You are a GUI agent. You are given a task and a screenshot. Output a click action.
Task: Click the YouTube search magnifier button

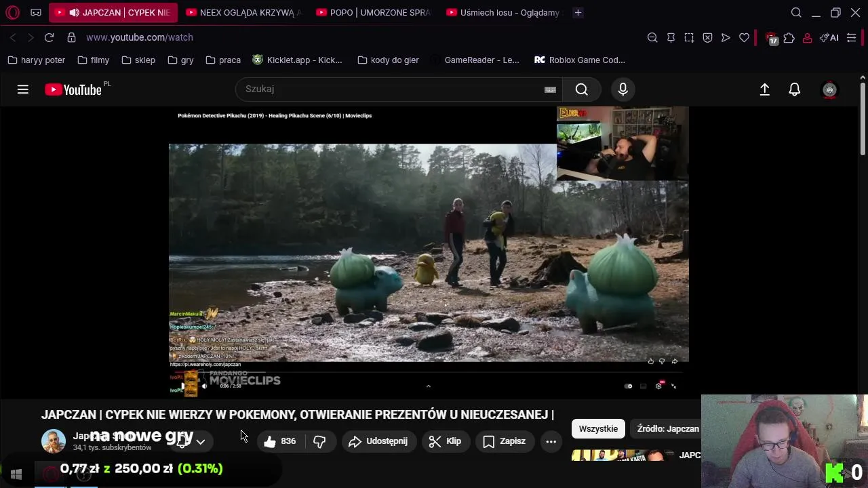(582, 89)
